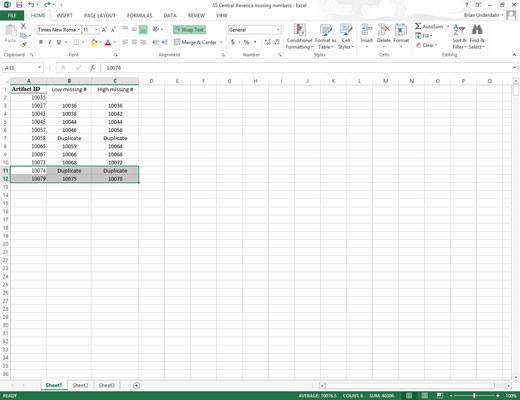The image size is (520, 400).
Task: Expand the Fill dropdown
Action: [x=431, y=36]
